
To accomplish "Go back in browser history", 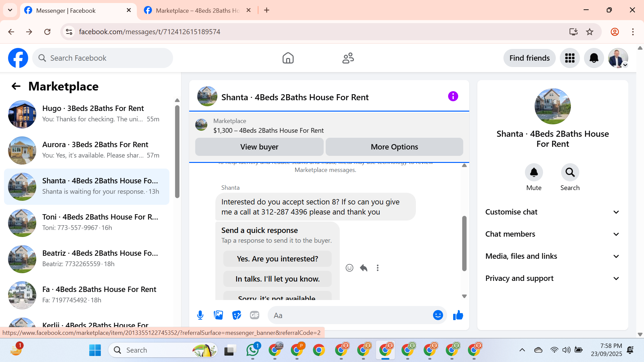I will 11,32.
